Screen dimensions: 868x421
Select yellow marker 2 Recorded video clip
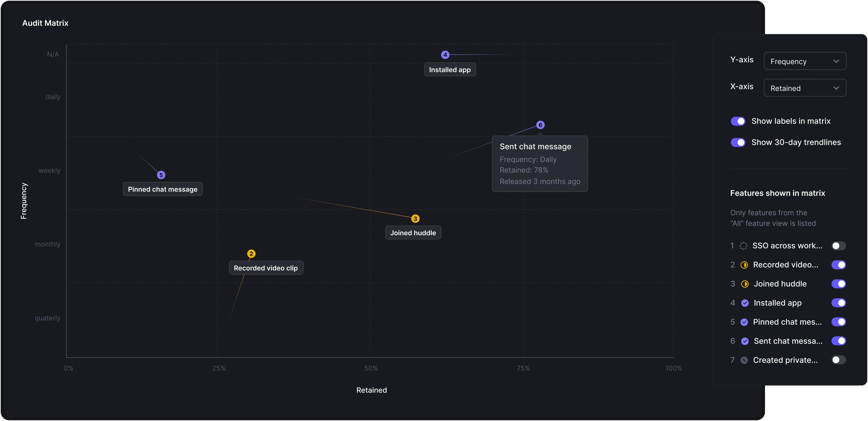coord(251,254)
